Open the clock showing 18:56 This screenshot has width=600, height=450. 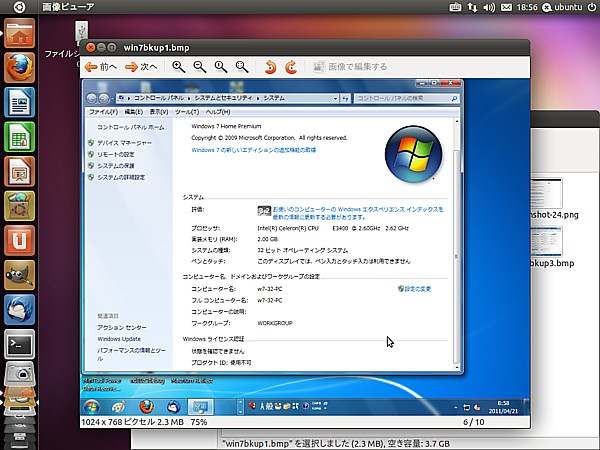pyautogui.click(x=527, y=7)
